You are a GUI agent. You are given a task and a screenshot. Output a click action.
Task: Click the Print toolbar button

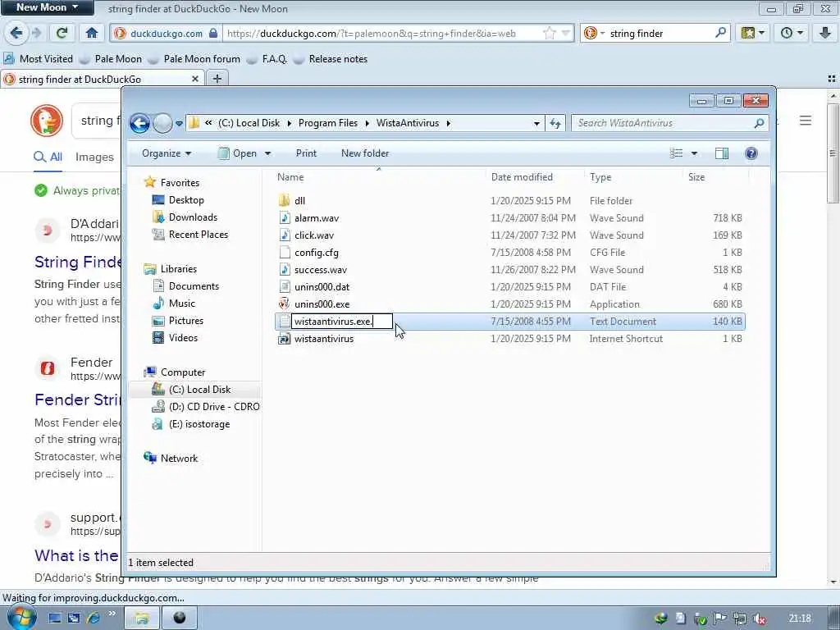(x=306, y=153)
